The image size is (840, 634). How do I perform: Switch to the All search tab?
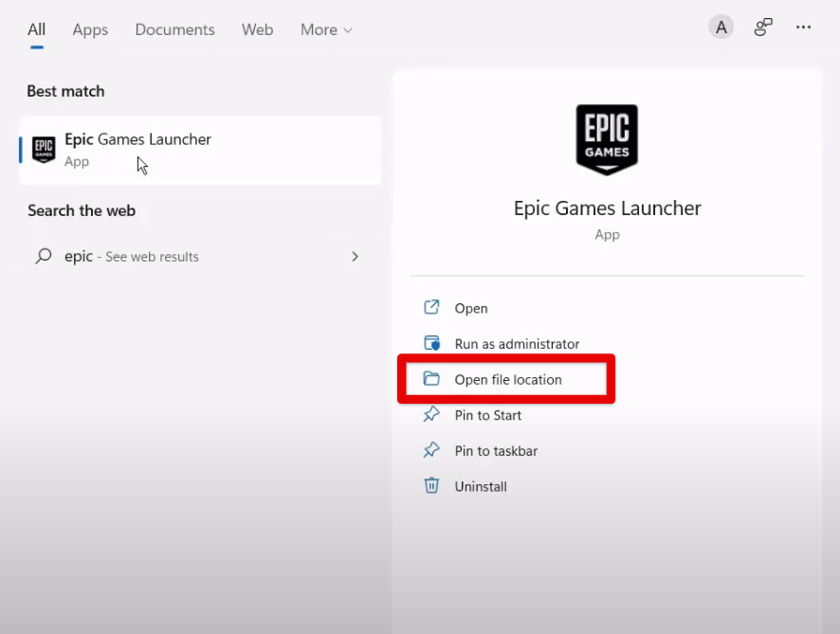tap(36, 29)
